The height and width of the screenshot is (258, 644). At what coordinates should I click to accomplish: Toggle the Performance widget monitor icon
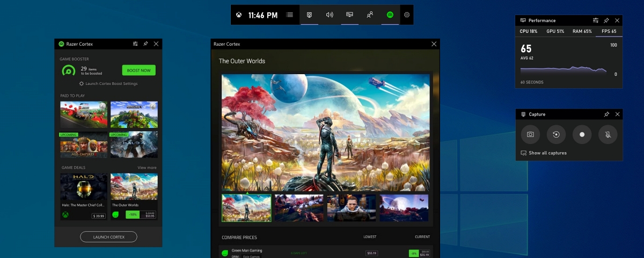coord(349,15)
